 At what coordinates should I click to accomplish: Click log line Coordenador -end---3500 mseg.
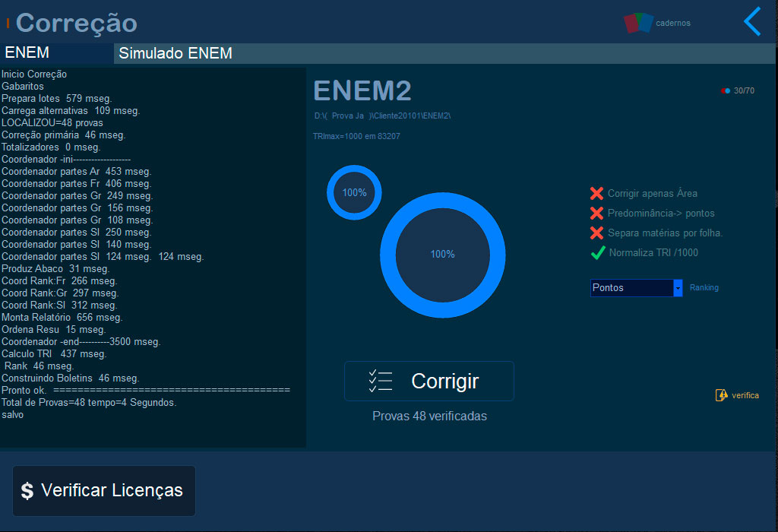pyautogui.click(x=81, y=341)
